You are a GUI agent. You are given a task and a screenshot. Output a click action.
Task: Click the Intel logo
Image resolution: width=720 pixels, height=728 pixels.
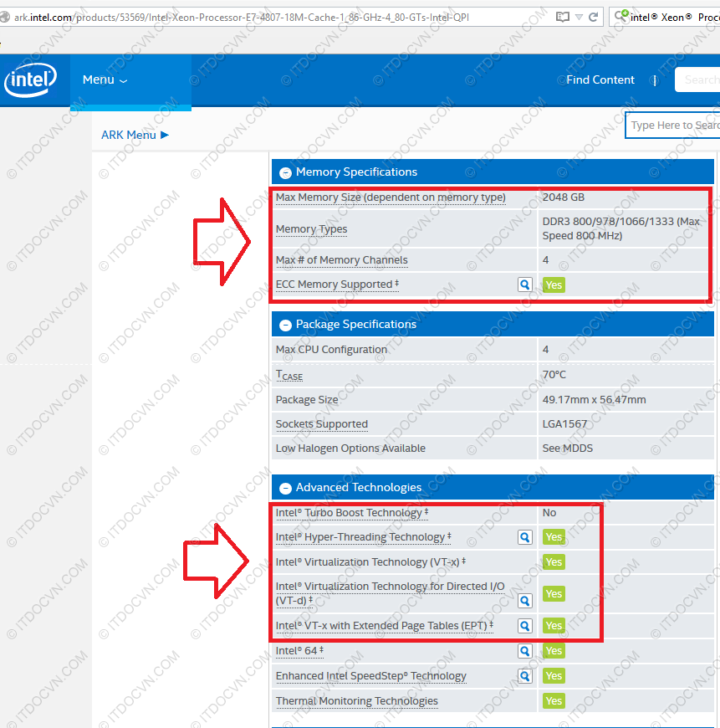[x=31, y=81]
